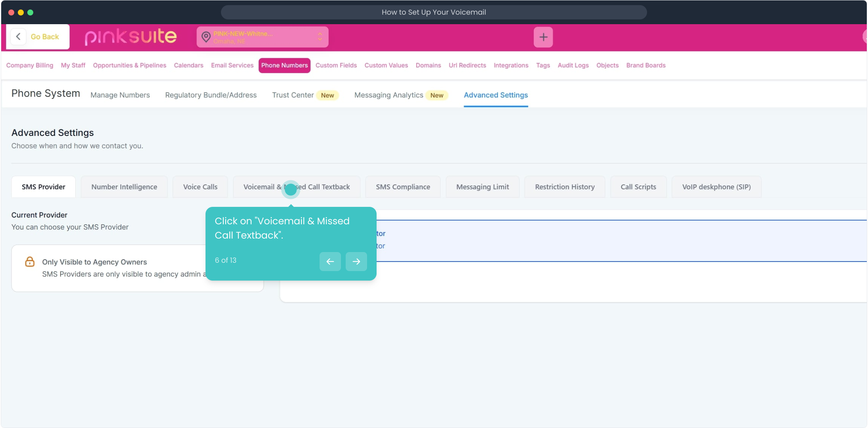Click the 'Only Visible to Agency Owners' heading
Viewport: 868px width, 428px height.
94,262
